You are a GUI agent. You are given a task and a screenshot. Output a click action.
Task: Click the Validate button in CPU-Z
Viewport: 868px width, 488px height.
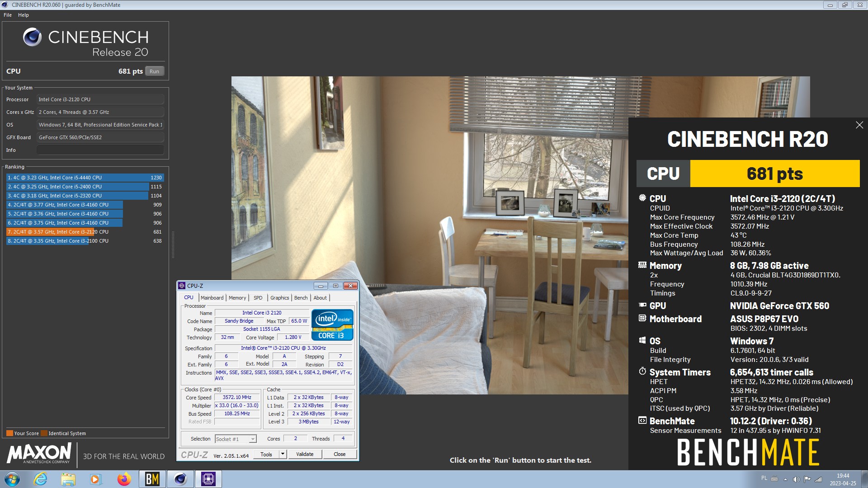pos(305,454)
